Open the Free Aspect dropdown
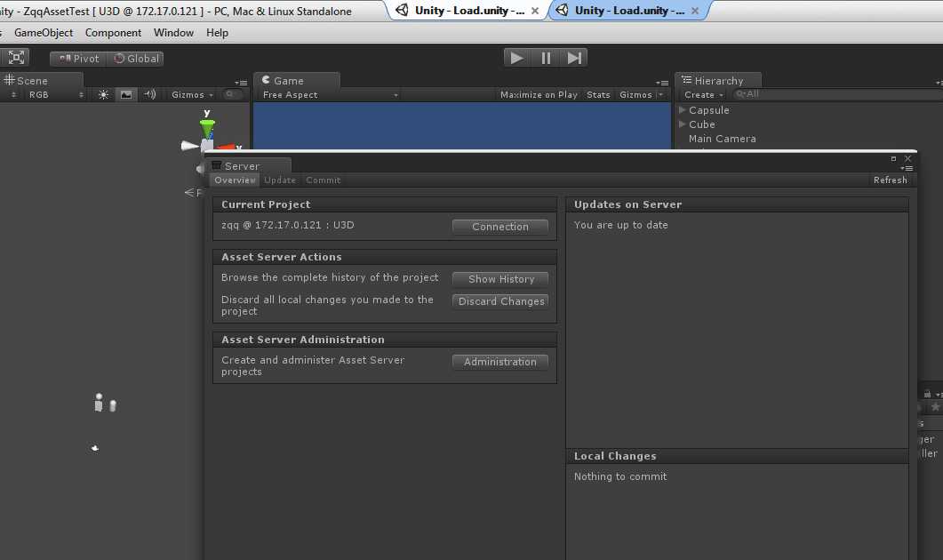 (x=330, y=94)
